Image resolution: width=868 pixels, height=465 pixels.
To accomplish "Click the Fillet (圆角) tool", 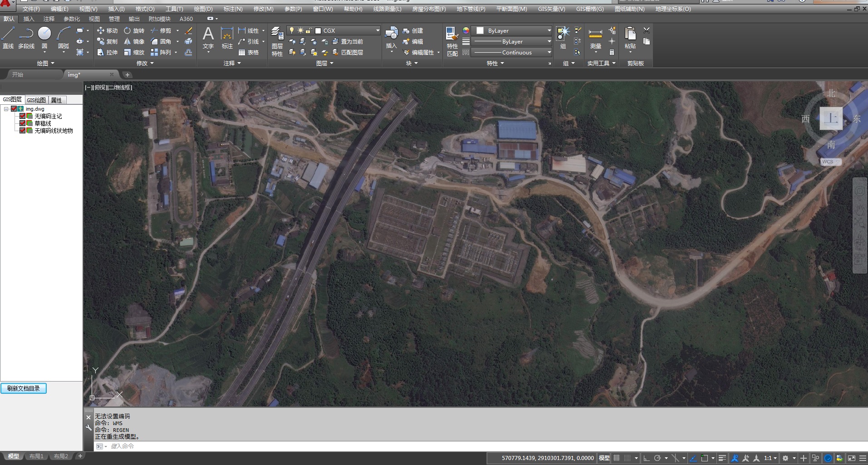I will click(x=161, y=41).
